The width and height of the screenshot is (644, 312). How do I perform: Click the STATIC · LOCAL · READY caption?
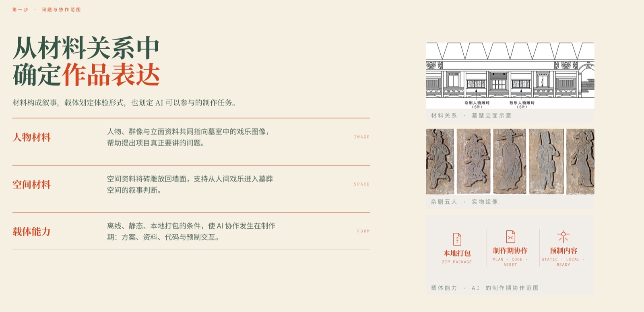pyautogui.click(x=563, y=262)
